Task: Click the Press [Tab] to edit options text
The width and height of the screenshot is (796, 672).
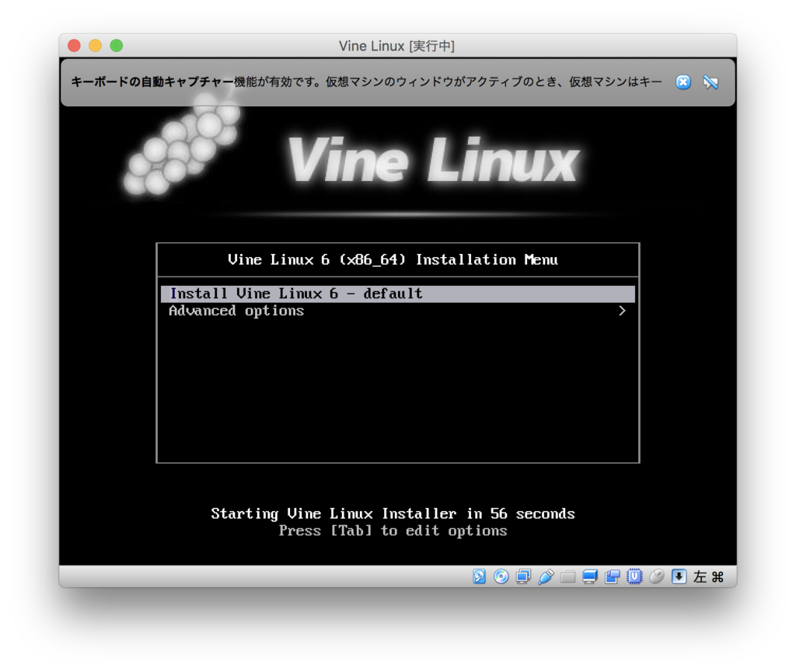Action: tap(393, 531)
